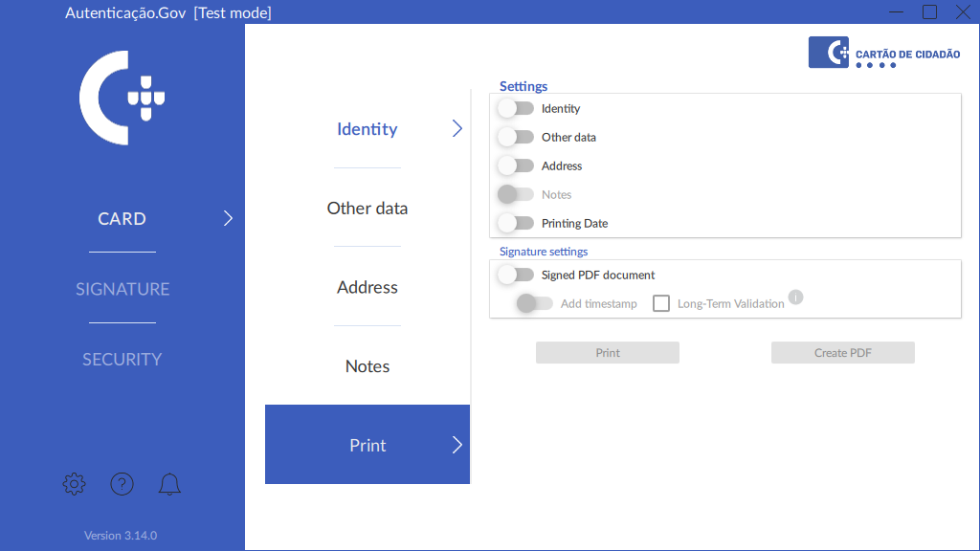Screen dimensions: 980x551
Task: Click the chevron next to Identity
Action: tap(457, 129)
